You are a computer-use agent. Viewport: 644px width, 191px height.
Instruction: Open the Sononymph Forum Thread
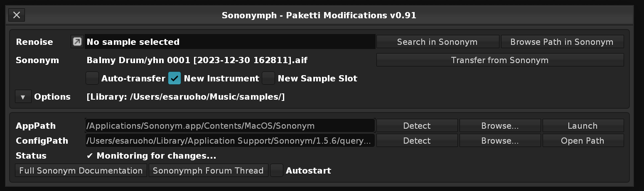[x=208, y=171]
